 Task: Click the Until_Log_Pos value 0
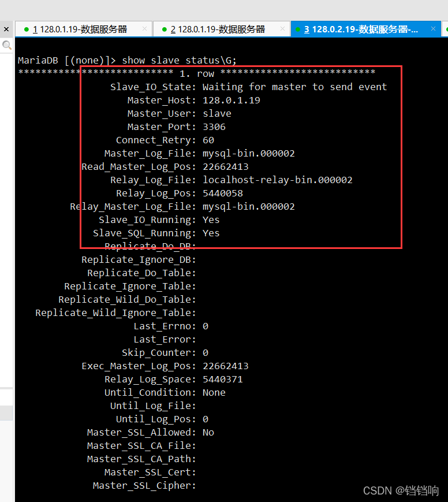206,419
